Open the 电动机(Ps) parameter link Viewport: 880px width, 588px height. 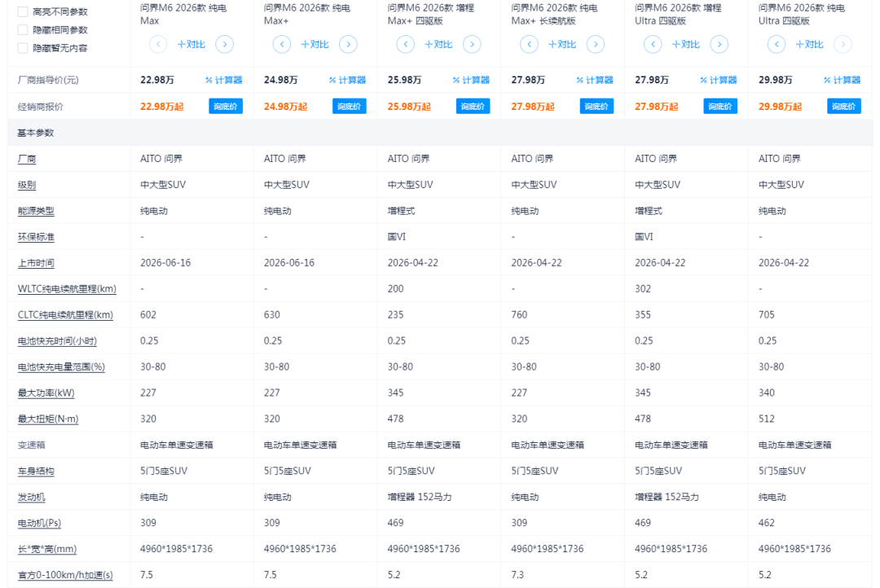[x=39, y=523]
